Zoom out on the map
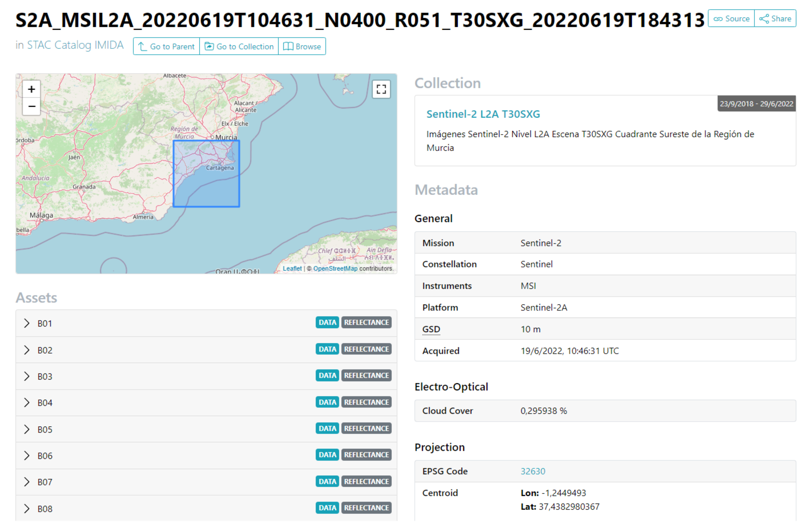The image size is (812, 530). (31, 107)
